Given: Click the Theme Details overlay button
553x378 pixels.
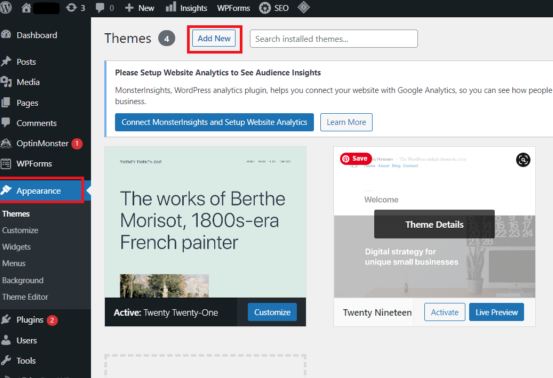Looking at the screenshot, I should click(434, 224).
